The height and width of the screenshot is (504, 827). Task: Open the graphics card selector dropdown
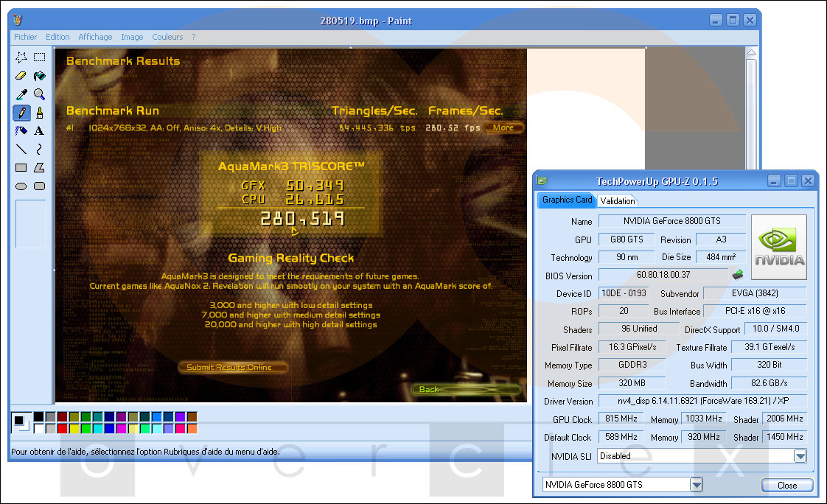(x=697, y=485)
